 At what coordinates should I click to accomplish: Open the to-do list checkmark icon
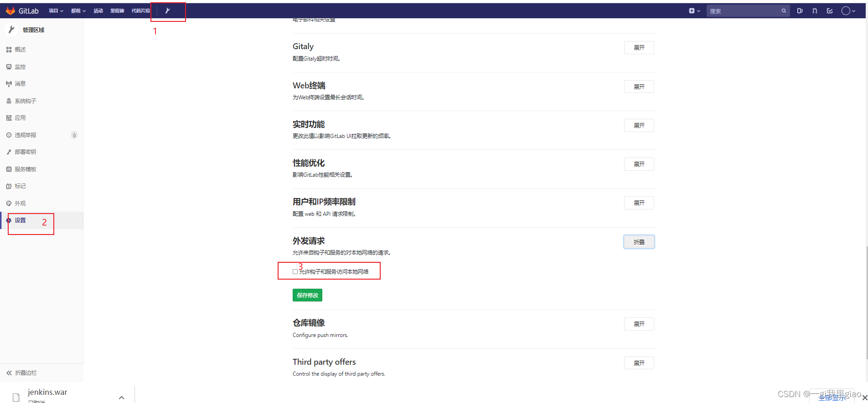(830, 11)
